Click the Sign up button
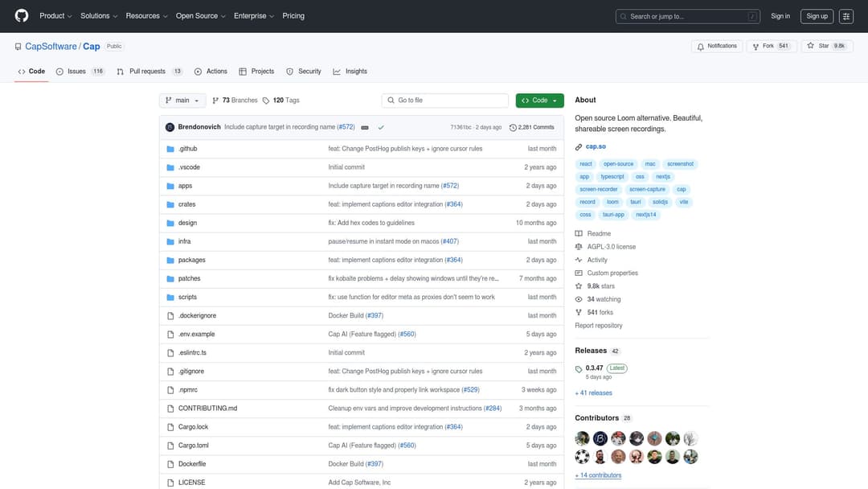 coord(817,16)
